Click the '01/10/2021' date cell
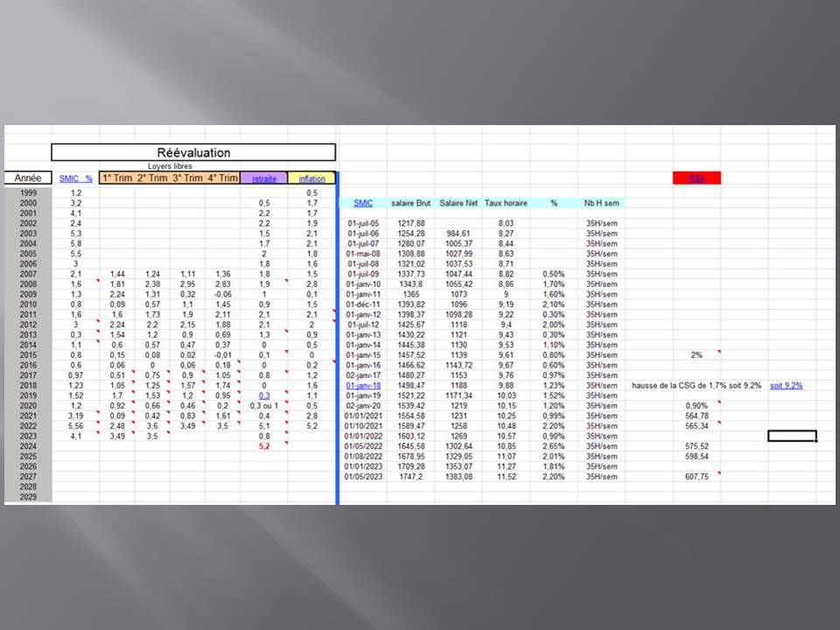Image resolution: width=840 pixels, height=630 pixels. [x=363, y=426]
